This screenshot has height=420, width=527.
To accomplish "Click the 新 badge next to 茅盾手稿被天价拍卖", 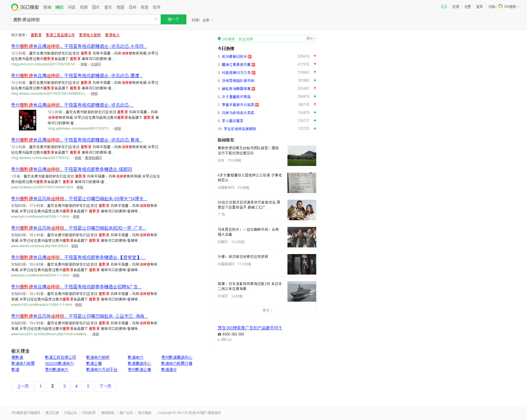I will tap(257, 105).
